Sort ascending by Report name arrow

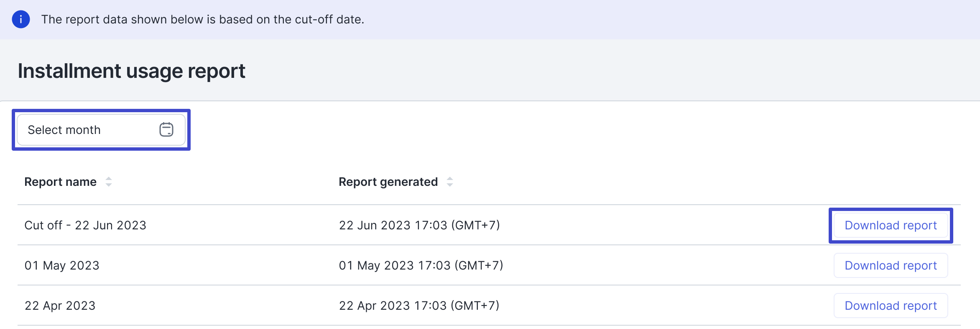109,179
